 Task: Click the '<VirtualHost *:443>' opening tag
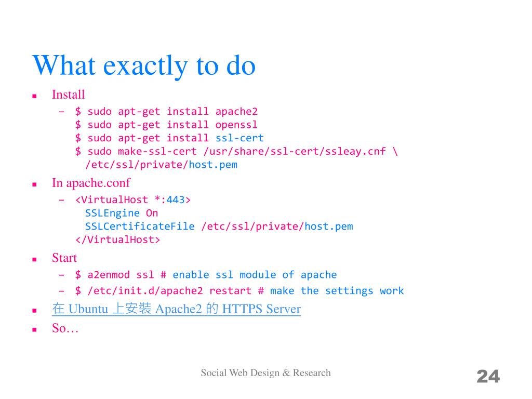pos(133,199)
